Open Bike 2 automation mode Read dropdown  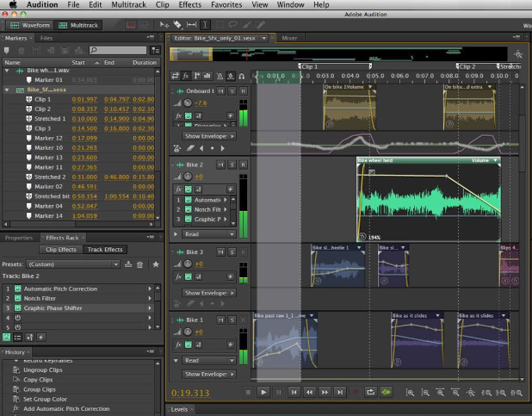pyautogui.click(x=209, y=234)
